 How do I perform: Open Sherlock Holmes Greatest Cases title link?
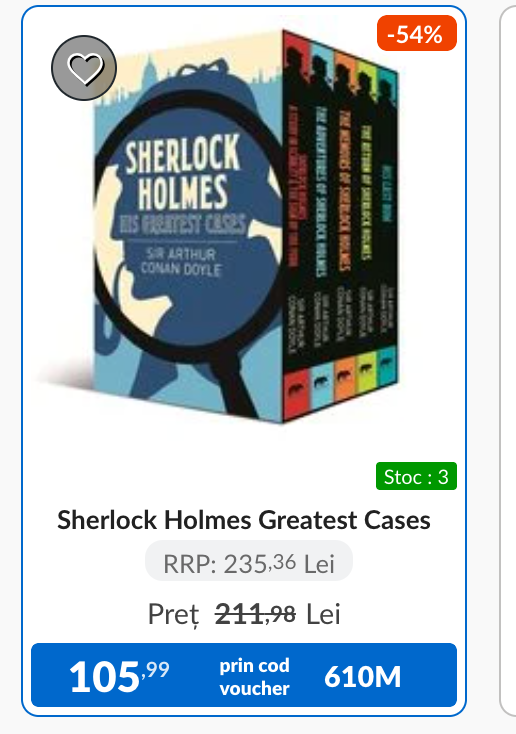[x=244, y=520]
